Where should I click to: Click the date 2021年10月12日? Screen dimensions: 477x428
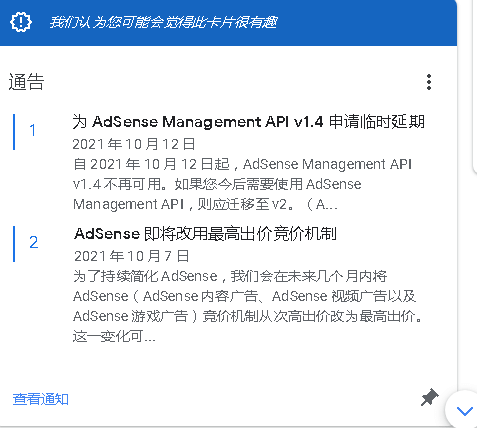pyautogui.click(x=134, y=144)
